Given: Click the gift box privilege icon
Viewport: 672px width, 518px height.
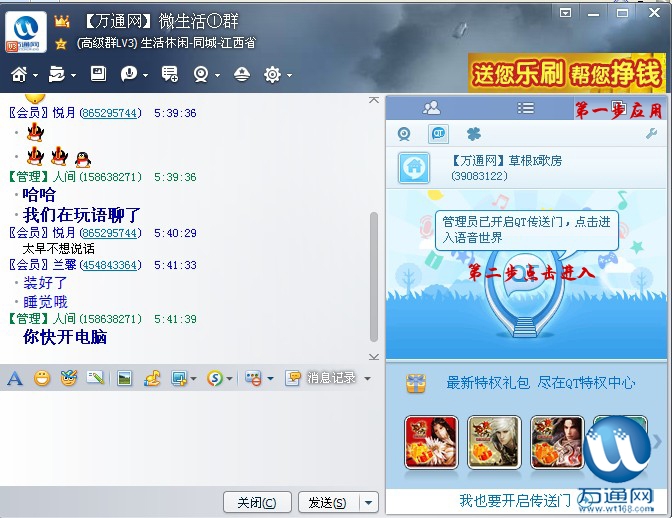Looking at the screenshot, I should (x=416, y=383).
